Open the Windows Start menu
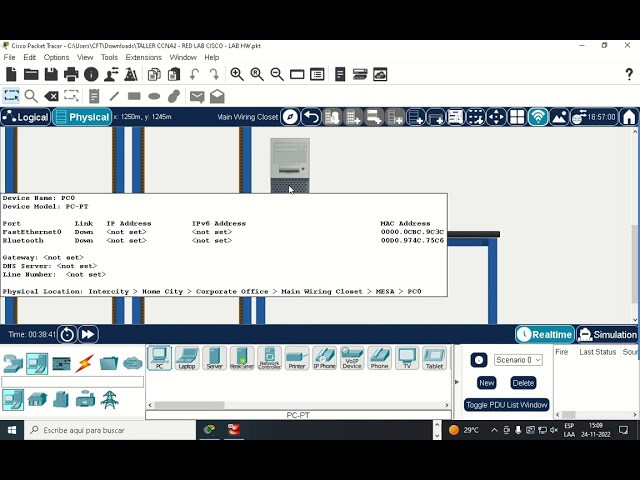640x480 pixels. 12,430
